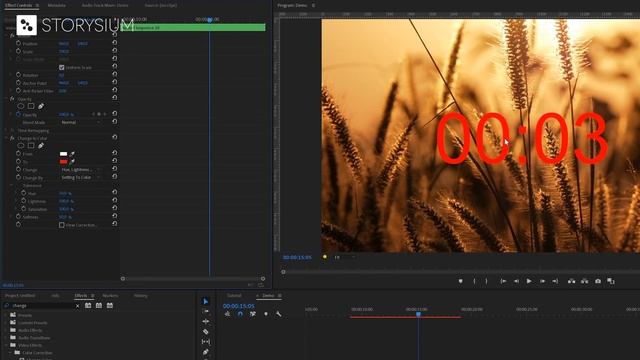Image resolution: width=640 pixels, height=360 pixels.
Task: Expand the Time Remapping section
Action: point(6,131)
